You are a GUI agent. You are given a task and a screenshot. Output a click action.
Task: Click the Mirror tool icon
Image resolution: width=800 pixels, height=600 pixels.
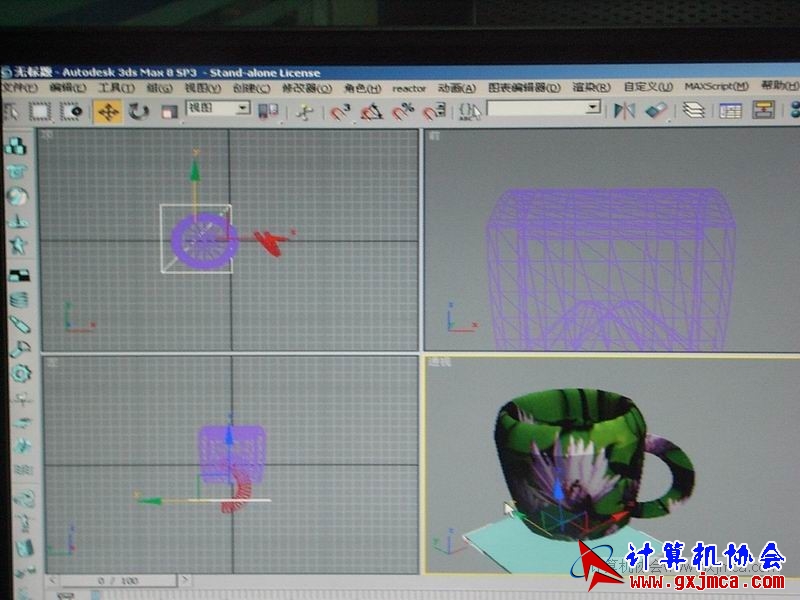pos(625,110)
